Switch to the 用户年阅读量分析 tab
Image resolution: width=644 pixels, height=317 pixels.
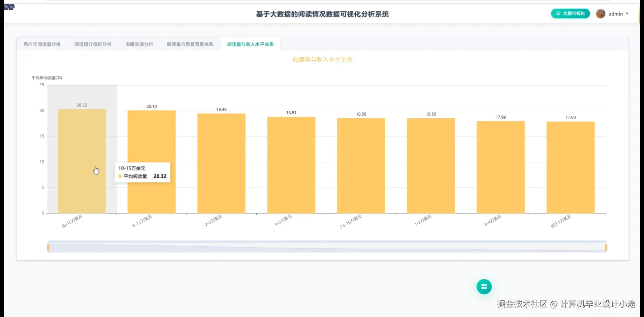[41, 44]
